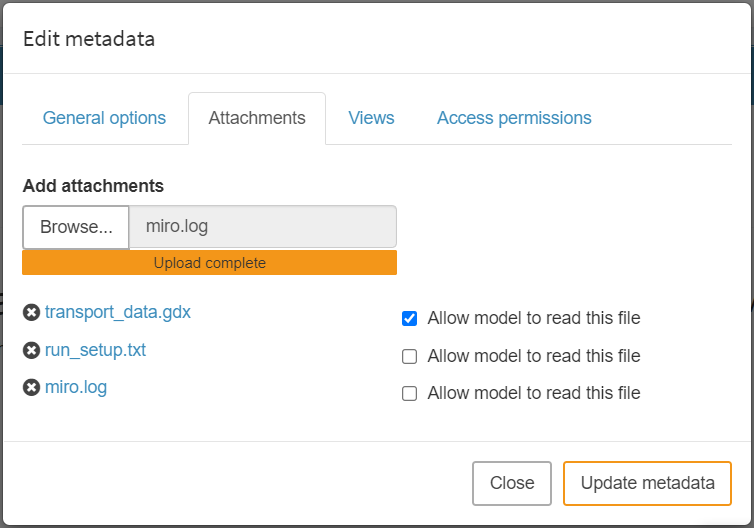Image resolution: width=754 pixels, height=528 pixels.
Task: Open the Views tab
Action: [371, 118]
